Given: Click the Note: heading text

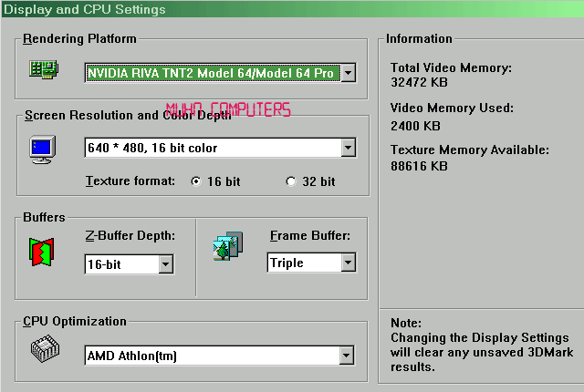Looking at the screenshot, I should coord(406,323).
